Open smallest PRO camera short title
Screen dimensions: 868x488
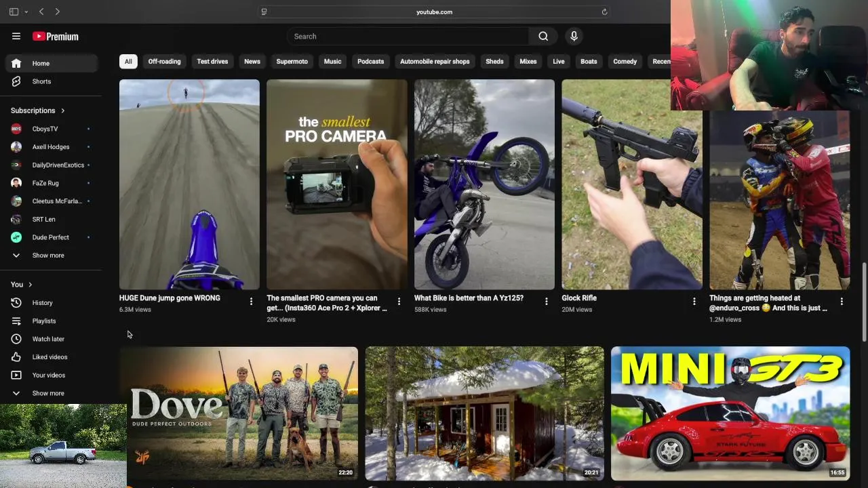327,303
